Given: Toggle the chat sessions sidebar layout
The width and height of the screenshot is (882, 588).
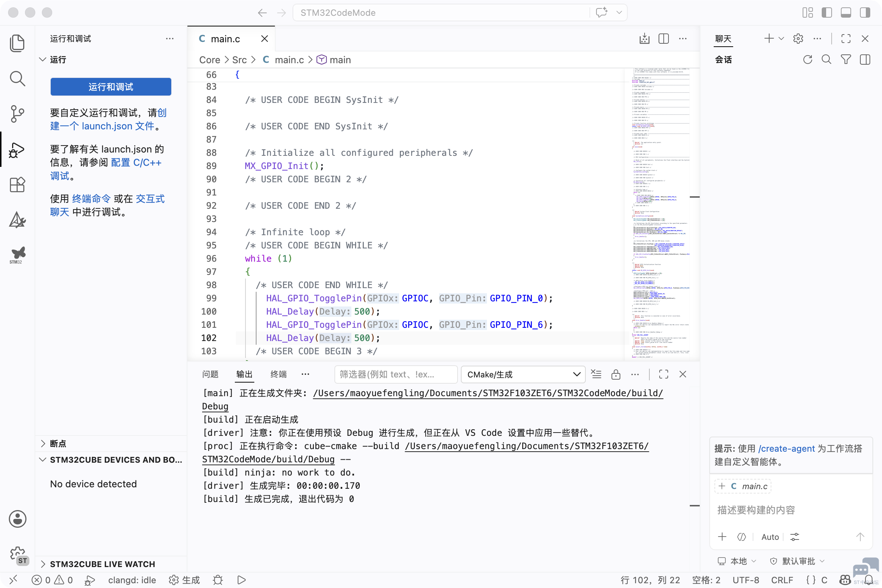Looking at the screenshot, I should (x=865, y=60).
